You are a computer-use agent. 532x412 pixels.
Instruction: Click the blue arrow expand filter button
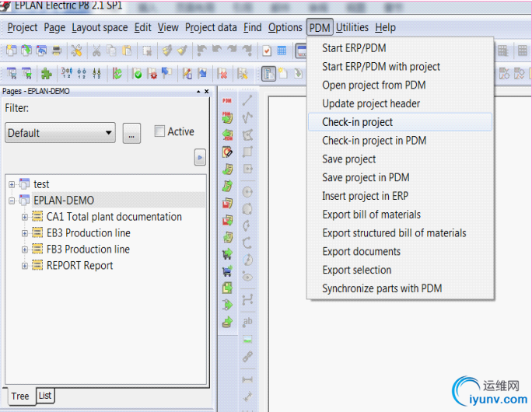pyautogui.click(x=200, y=157)
